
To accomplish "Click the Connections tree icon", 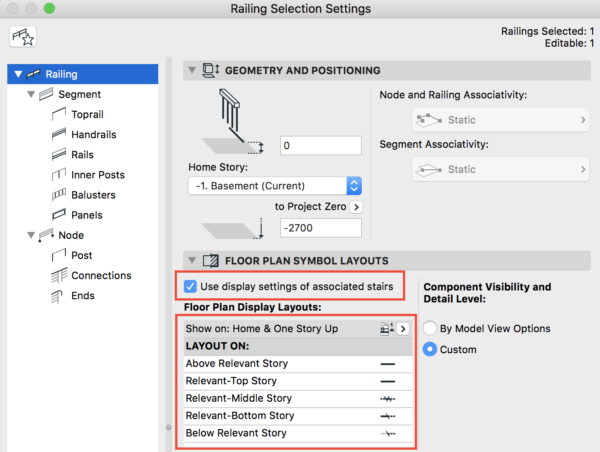I will [x=56, y=276].
